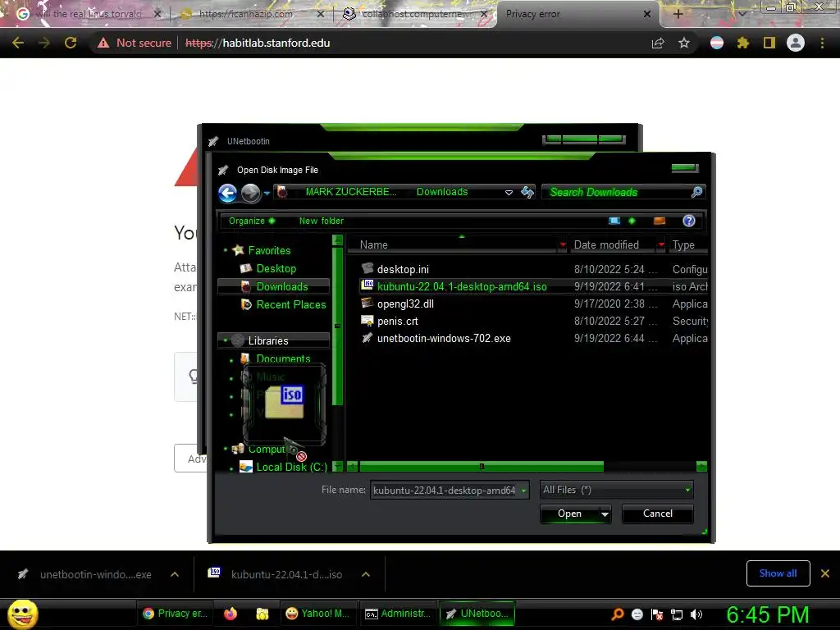
Task: Reload the habitlab.stanford.edu page
Action: point(71,43)
